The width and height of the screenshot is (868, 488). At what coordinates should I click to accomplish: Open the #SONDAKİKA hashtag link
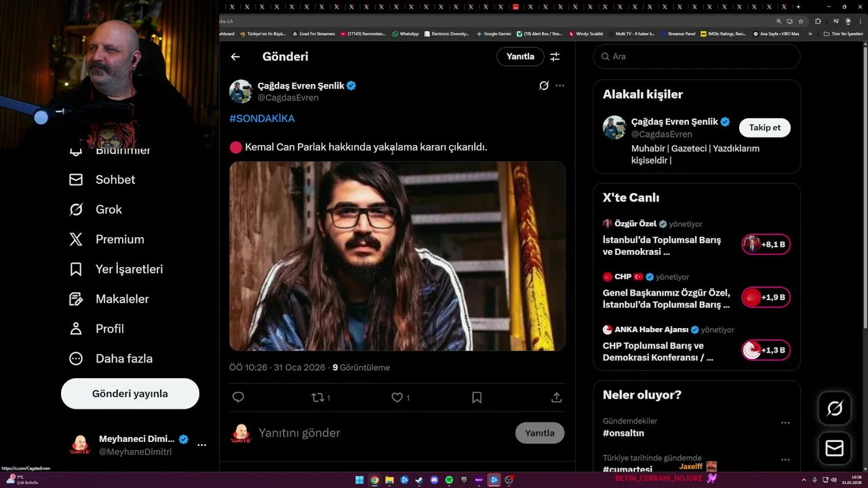[262, 119]
